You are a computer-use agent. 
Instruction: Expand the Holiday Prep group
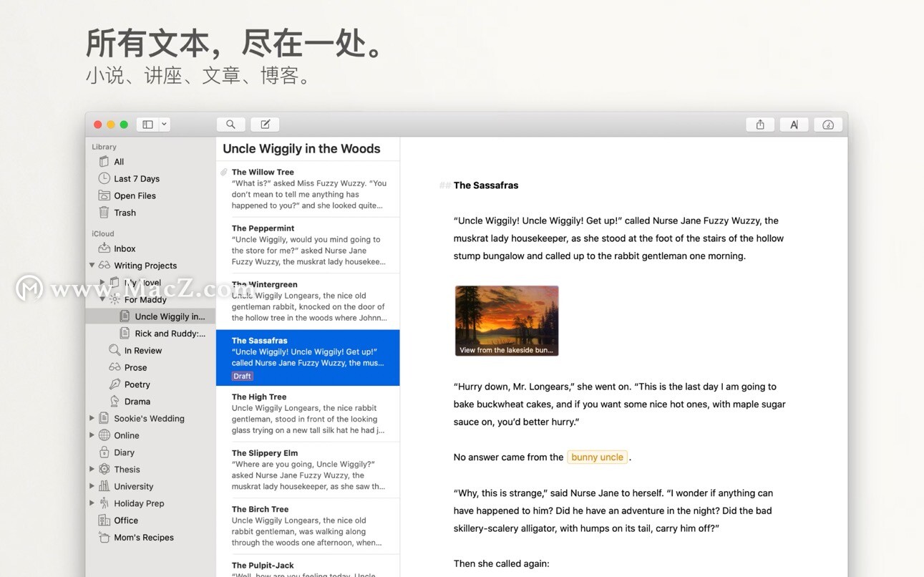[x=92, y=503]
